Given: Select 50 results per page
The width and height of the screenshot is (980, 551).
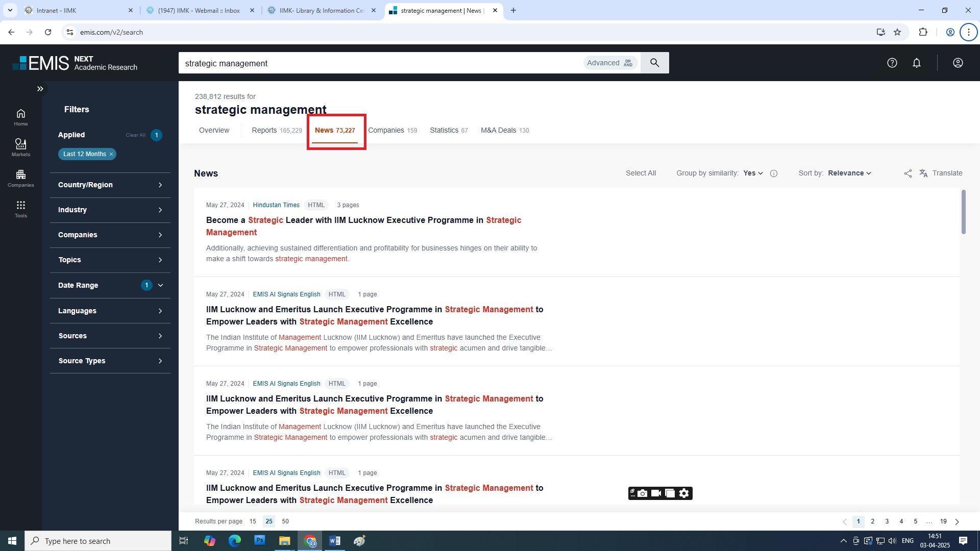Looking at the screenshot, I should [285, 521].
